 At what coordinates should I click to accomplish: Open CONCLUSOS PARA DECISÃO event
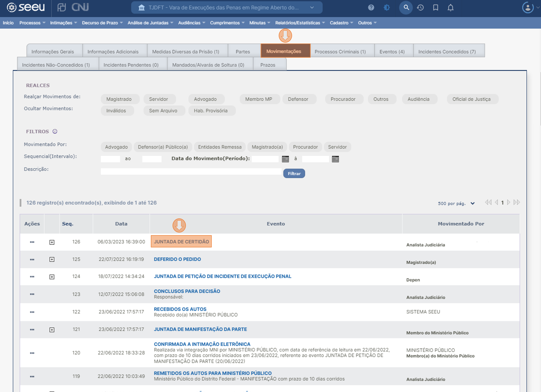point(187,291)
